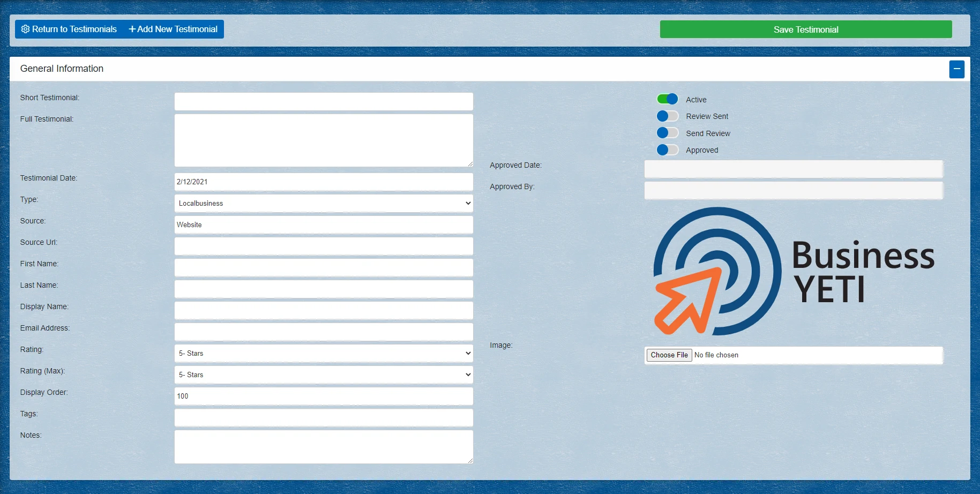Click Return to Testimonials button
The image size is (980, 494).
pyautogui.click(x=69, y=29)
